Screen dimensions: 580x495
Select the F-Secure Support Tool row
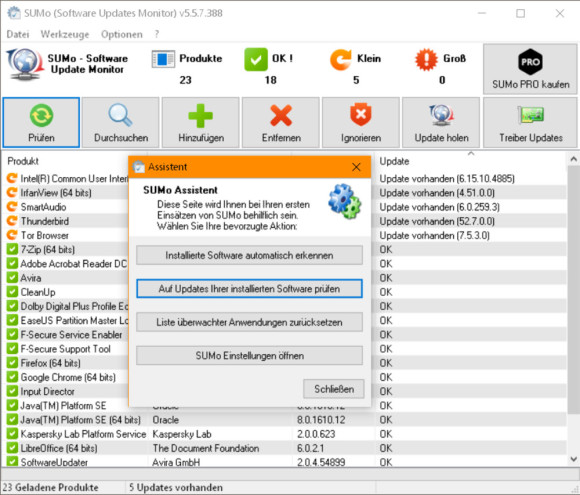click(x=65, y=348)
